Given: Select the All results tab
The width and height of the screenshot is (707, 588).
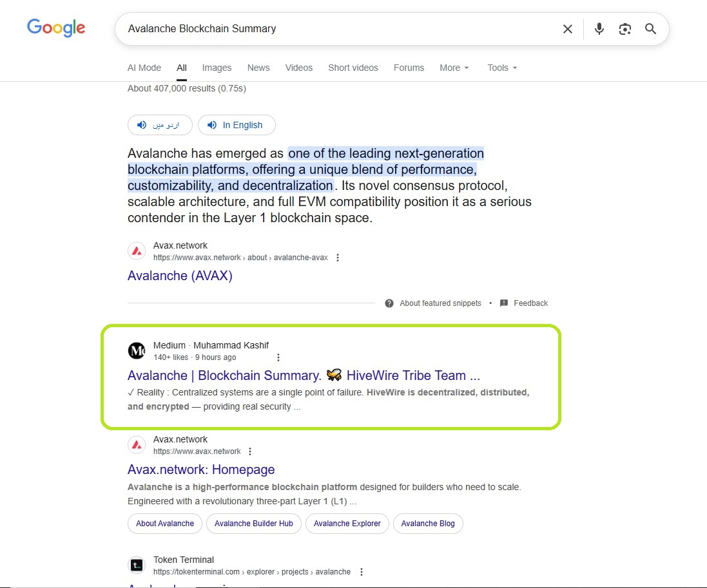Looking at the screenshot, I should [182, 68].
